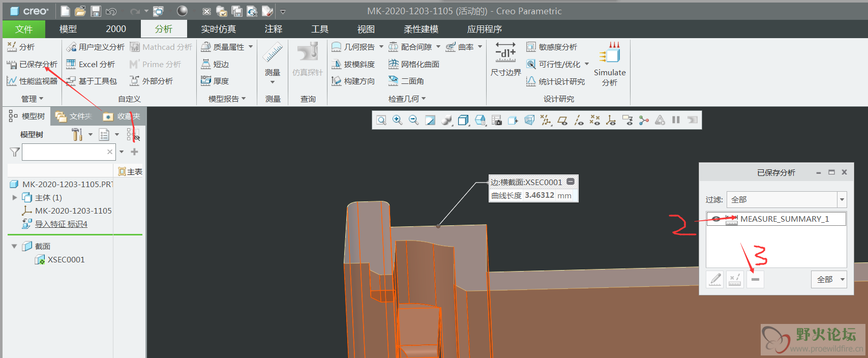Viewport: 868px width, 358px height.
Task: Open a file using folder icon
Action: pyautogui.click(x=80, y=11)
